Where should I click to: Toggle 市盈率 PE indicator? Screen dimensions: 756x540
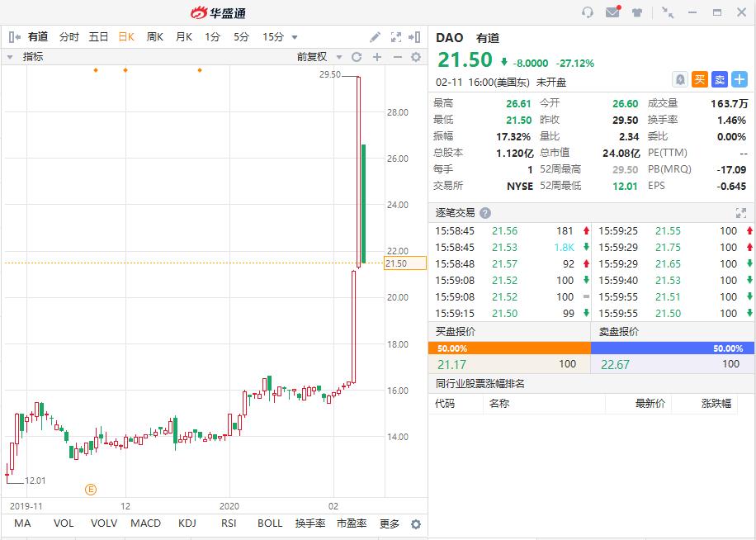point(352,523)
